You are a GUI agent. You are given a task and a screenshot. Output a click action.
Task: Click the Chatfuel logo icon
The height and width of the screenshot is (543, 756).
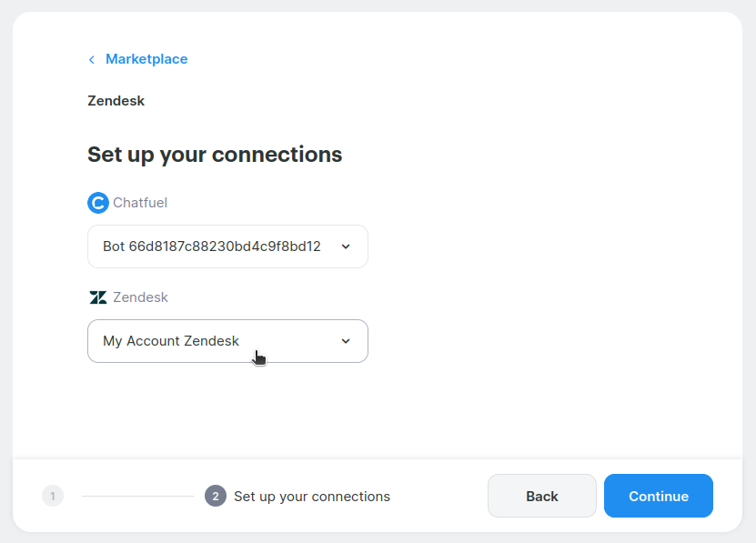(97, 203)
